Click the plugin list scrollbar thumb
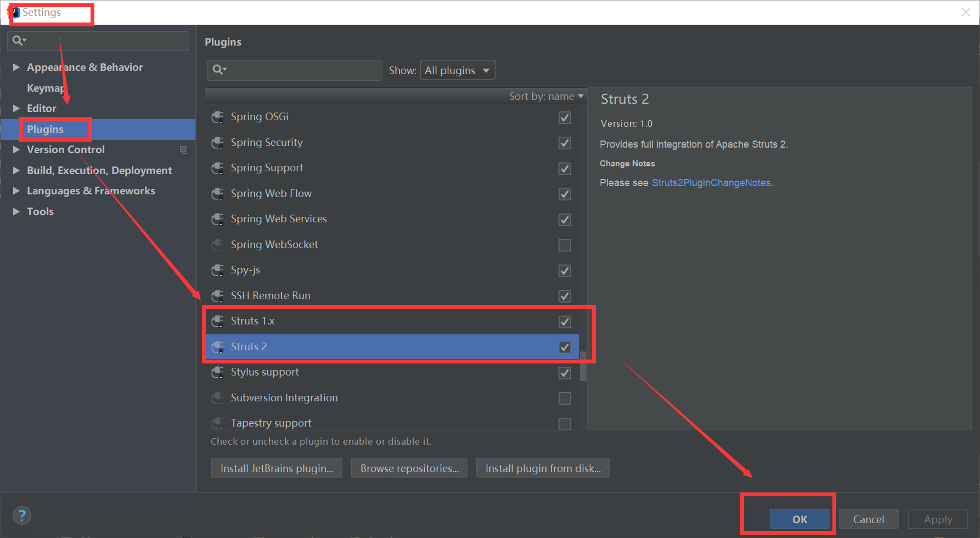Image resolution: width=980 pixels, height=538 pixels. pyautogui.click(x=583, y=366)
